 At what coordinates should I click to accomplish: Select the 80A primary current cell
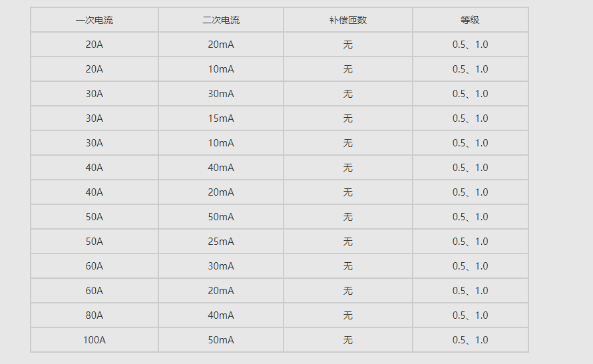94,315
